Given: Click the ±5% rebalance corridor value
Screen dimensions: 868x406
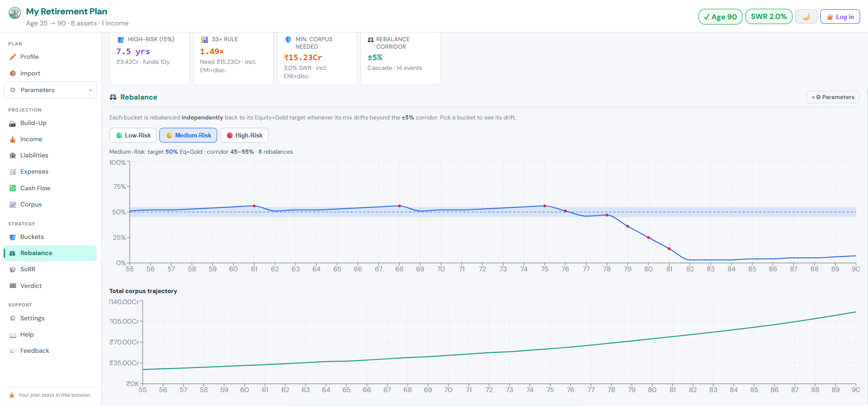Looking at the screenshot, I should tap(375, 58).
